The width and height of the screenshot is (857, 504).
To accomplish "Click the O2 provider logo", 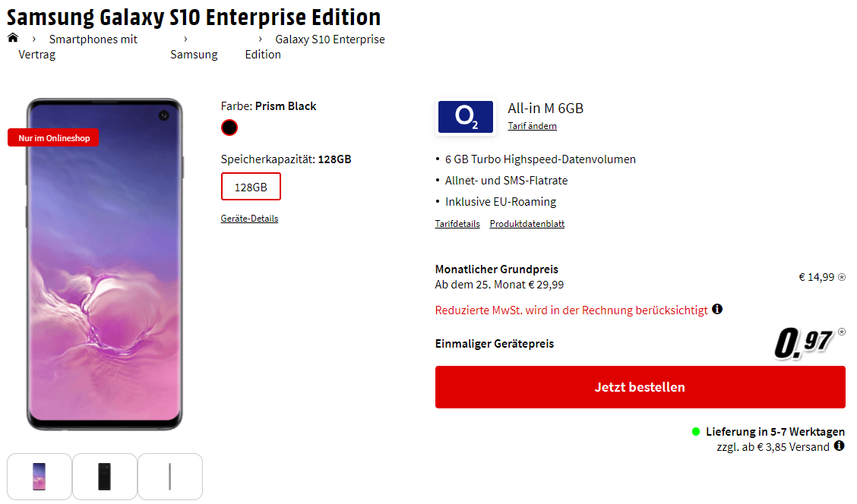I will coord(466,117).
